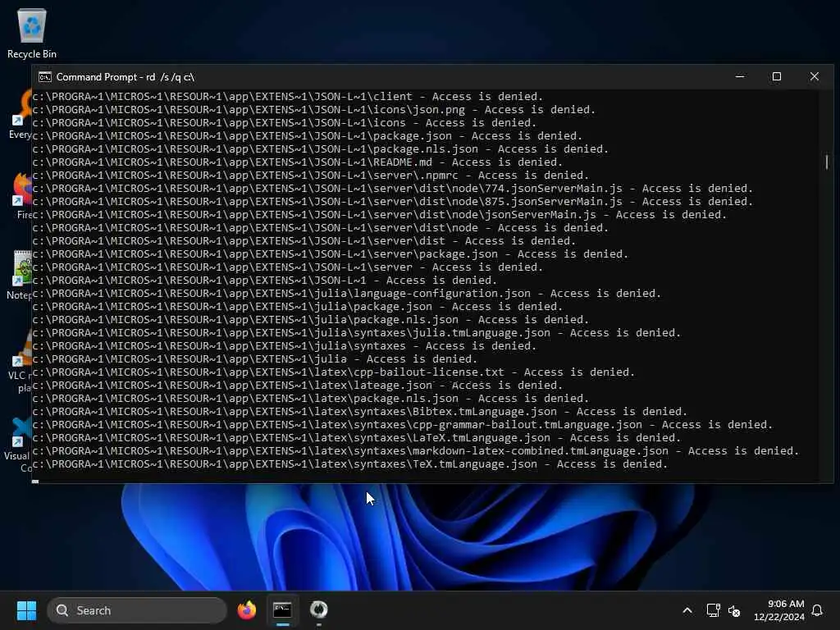Click the cpp-grammar-bailout.tmLanguage.json line

[x=403, y=425]
